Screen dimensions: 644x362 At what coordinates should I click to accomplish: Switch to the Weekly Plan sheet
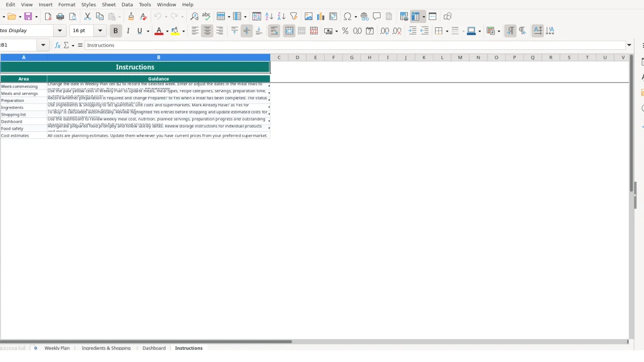[x=57, y=348]
